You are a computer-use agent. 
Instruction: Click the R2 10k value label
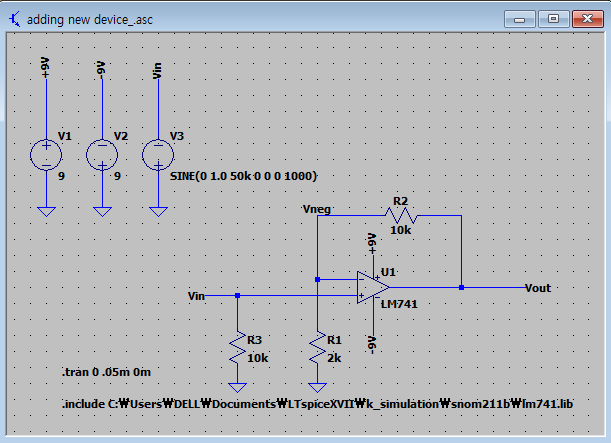[x=401, y=230]
